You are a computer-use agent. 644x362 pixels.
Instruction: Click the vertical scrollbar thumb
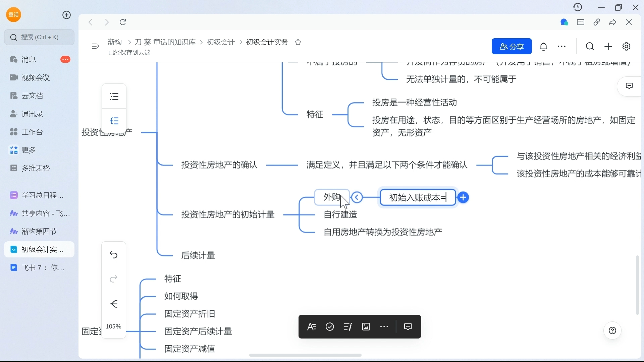[x=638, y=285]
